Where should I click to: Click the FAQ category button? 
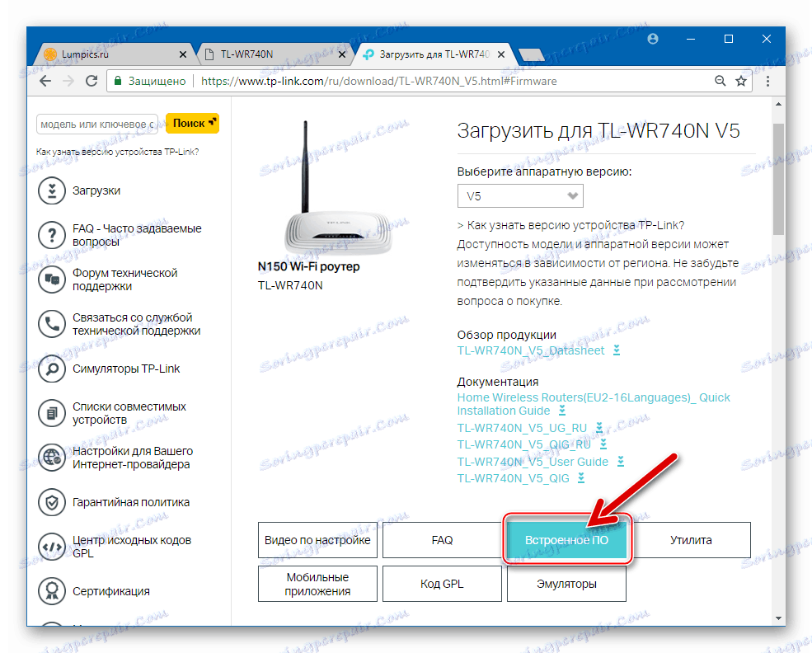coord(442,540)
